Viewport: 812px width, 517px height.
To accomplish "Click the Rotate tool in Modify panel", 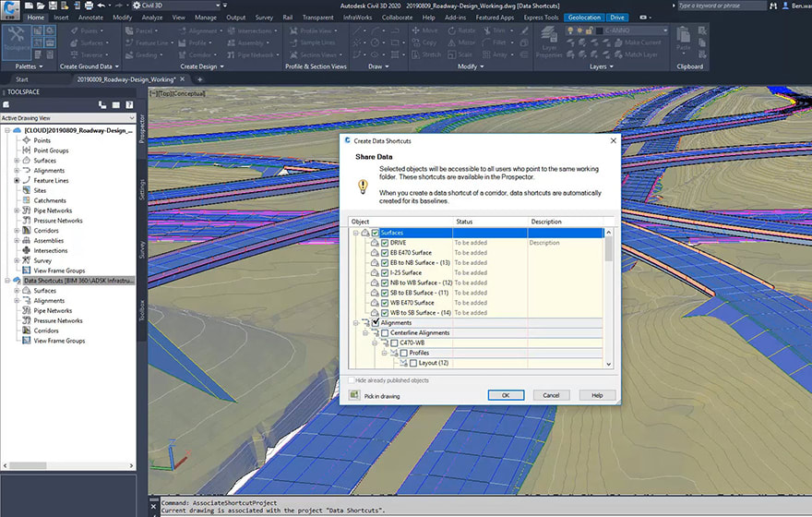I will (x=460, y=30).
